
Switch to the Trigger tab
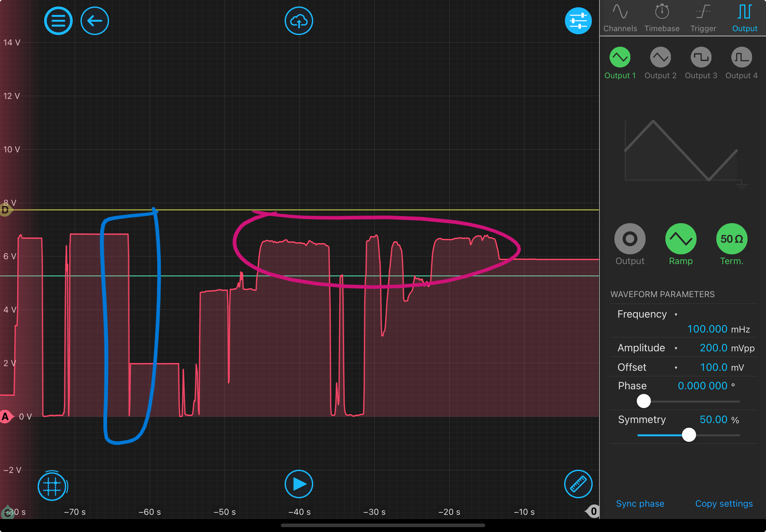point(703,18)
